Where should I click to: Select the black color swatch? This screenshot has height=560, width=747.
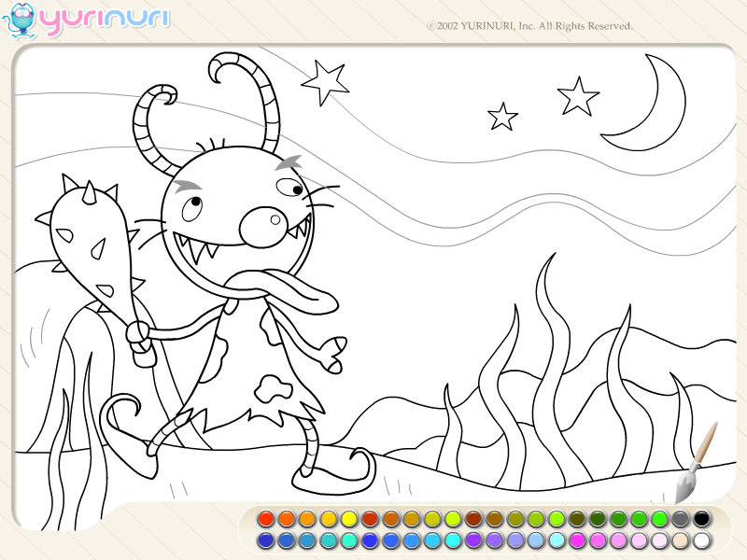pos(701,518)
